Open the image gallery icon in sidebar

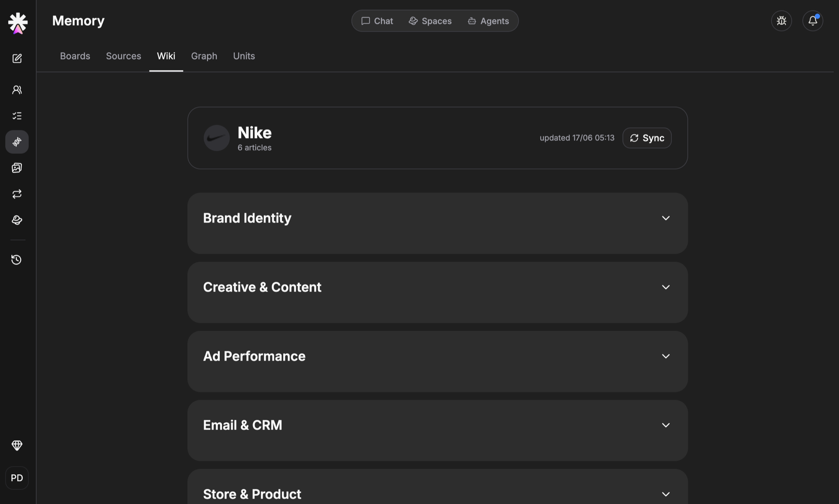coord(17,168)
